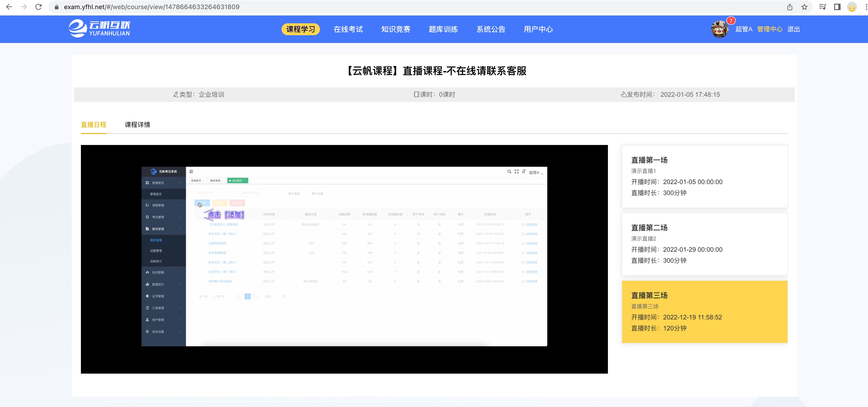This screenshot has width=868, height=407.
Task: Click 直播时长: 120分钟 text
Action: click(659, 328)
